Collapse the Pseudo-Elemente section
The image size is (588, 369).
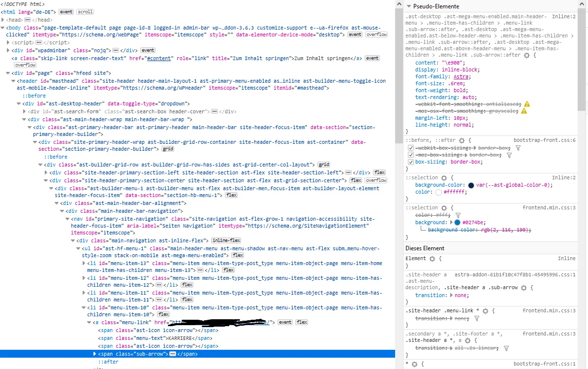409,6
